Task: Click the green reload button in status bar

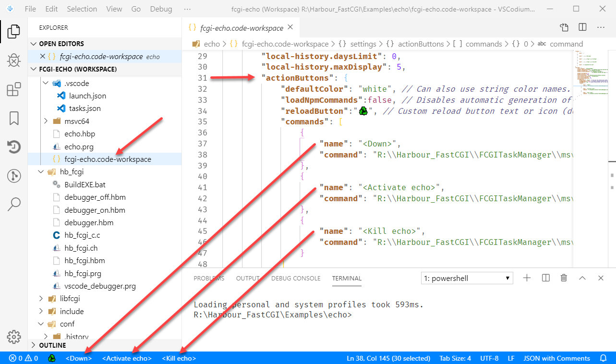Action: click(52, 358)
